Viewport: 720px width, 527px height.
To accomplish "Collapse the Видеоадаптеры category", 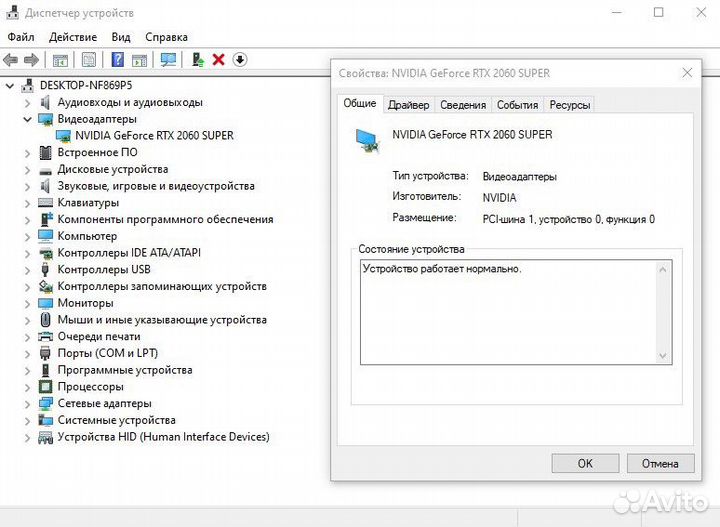I will [28, 119].
